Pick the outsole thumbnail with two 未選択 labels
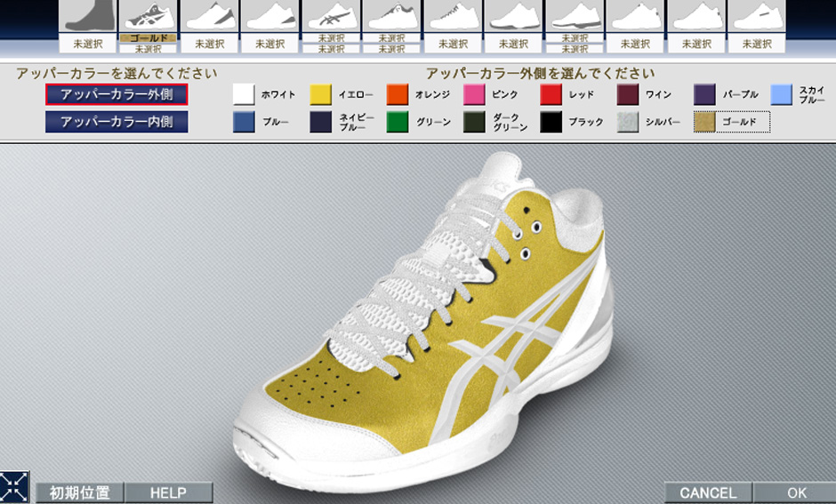 coord(575,15)
